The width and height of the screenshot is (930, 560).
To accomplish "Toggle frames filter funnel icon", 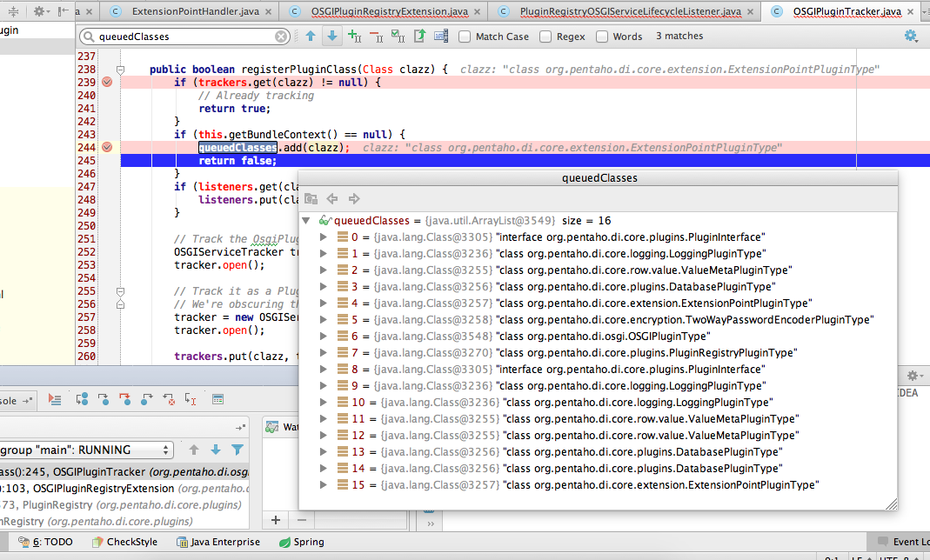I will 238,450.
